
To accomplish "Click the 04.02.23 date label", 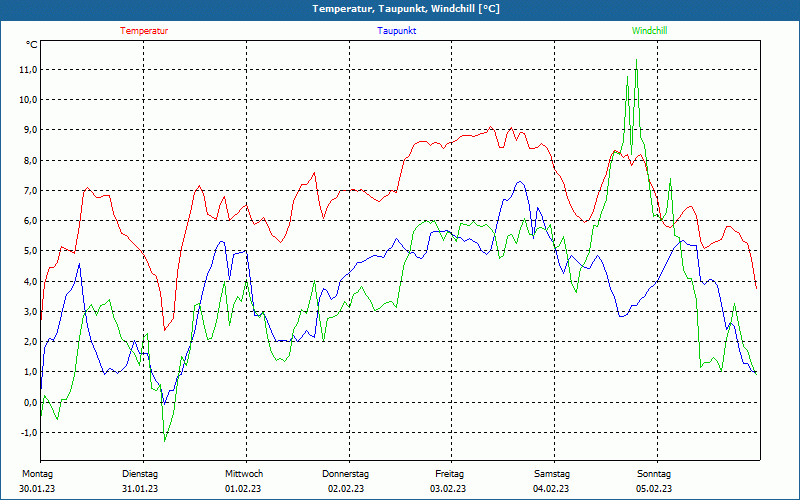I will 551,489.
